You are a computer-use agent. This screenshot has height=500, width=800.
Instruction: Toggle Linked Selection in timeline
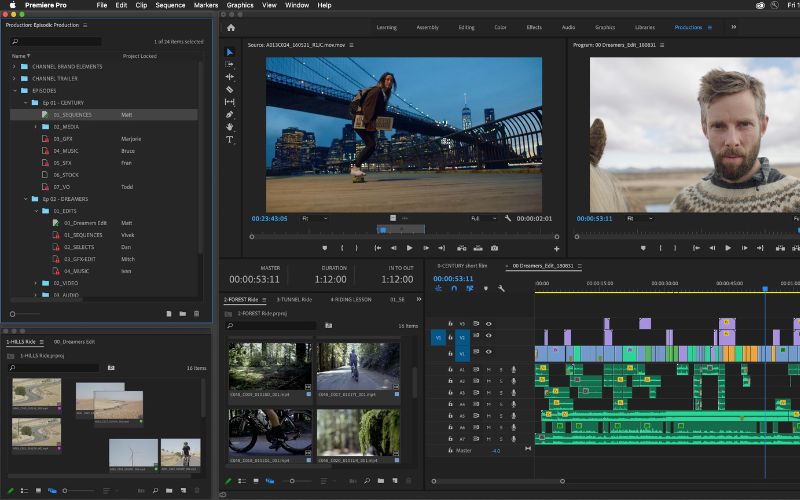tap(470, 289)
